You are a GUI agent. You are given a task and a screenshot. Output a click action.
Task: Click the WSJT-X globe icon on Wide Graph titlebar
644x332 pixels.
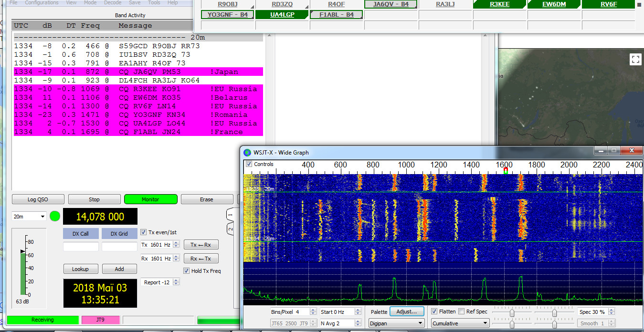247,152
